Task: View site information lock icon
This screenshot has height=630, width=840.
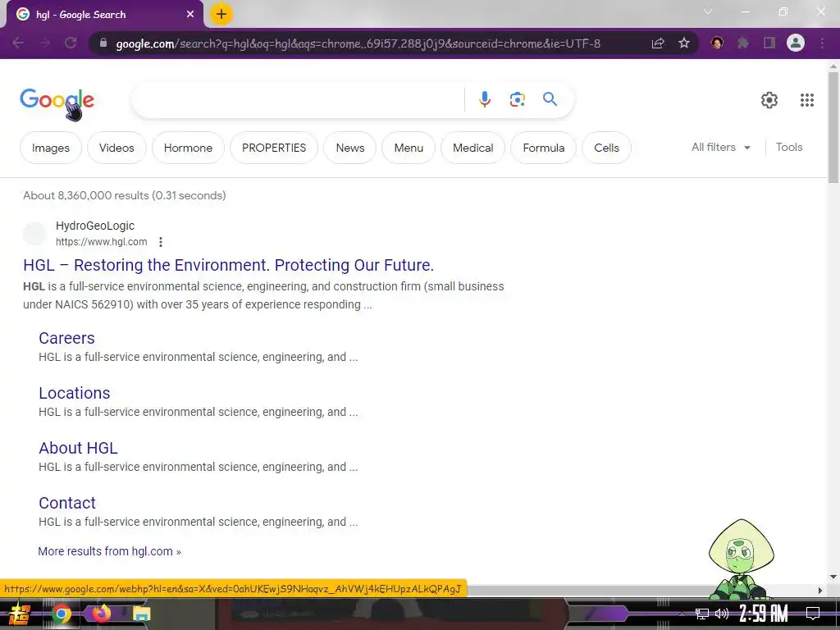Action: coord(103,43)
